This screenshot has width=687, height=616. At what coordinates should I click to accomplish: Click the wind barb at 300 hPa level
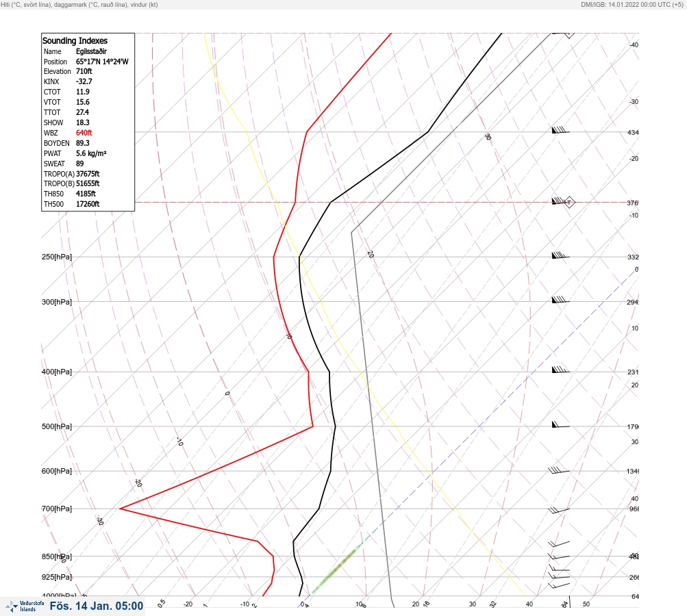(x=560, y=300)
